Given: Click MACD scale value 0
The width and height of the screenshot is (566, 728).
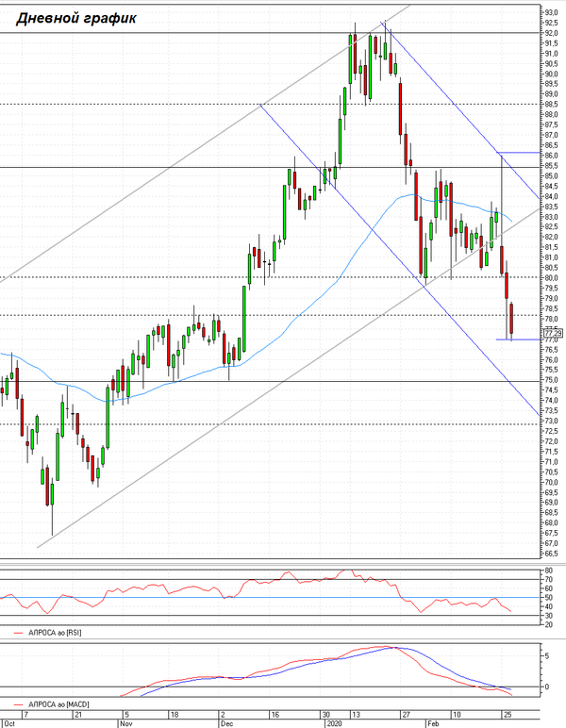Looking at the screenshot, I should 547,687.
